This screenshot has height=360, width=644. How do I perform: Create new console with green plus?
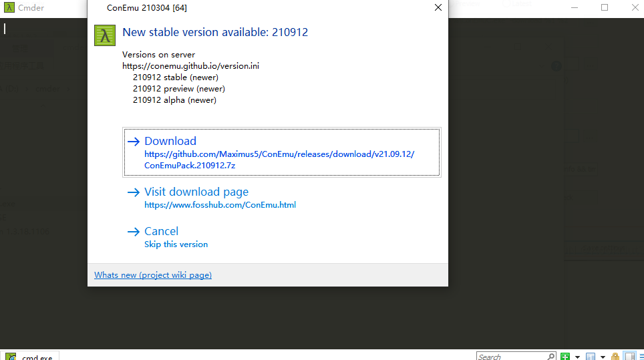pyautogui.click(x=565, y=356)
